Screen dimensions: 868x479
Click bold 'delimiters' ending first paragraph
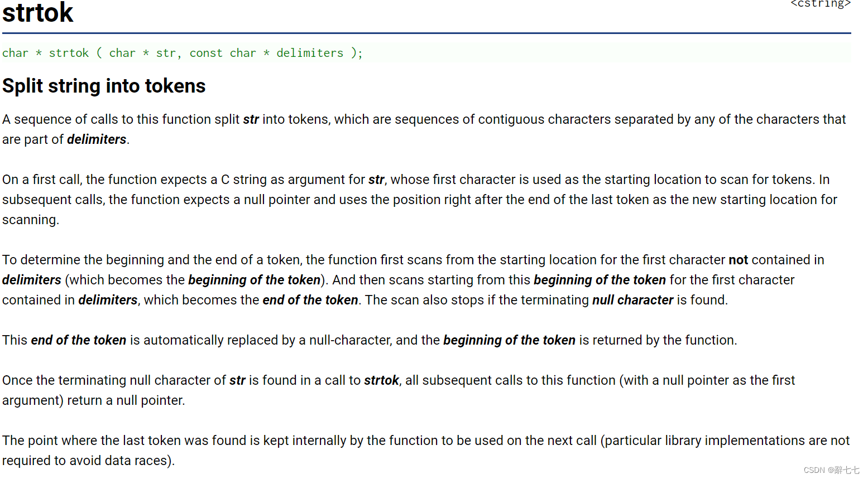click(x=97, y=139)
